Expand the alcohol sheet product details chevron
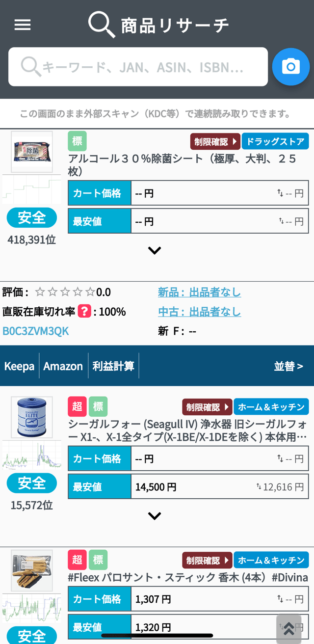The image size is (314, 644). pyautogui.click(x=155, y=251)
